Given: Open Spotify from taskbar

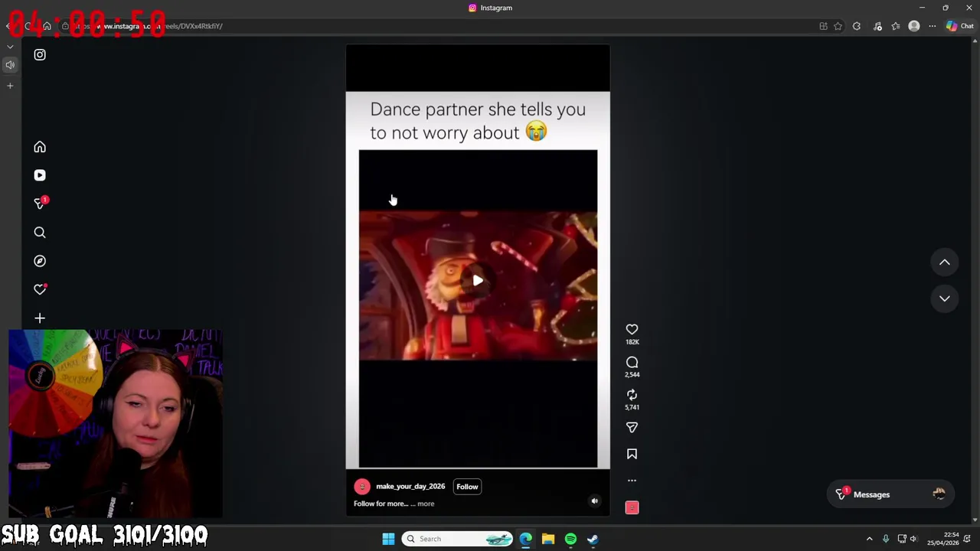Looking at the screenshot, I should tap(570, 539).
